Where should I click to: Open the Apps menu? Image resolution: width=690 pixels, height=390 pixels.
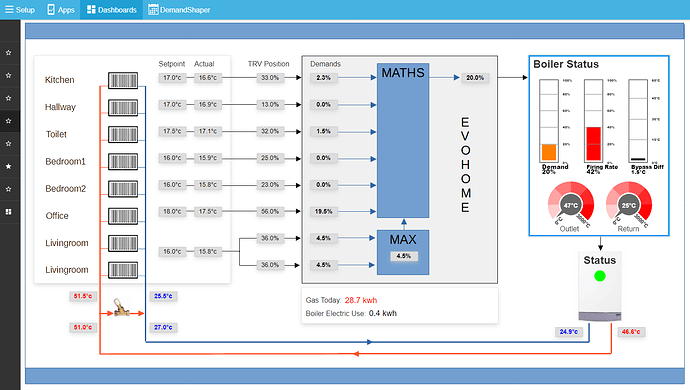point(61,10)
